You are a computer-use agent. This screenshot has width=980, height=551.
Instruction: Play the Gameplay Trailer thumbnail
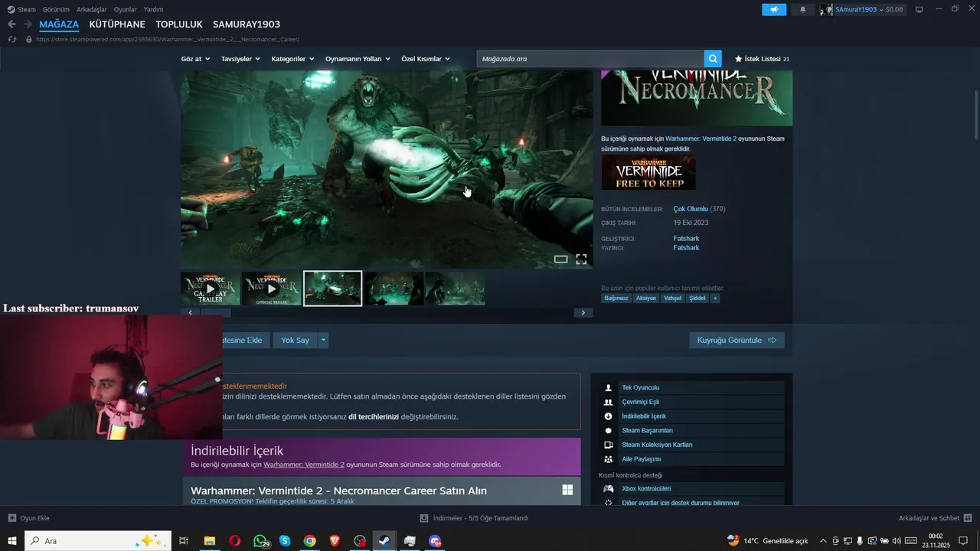tap(211, 289)
